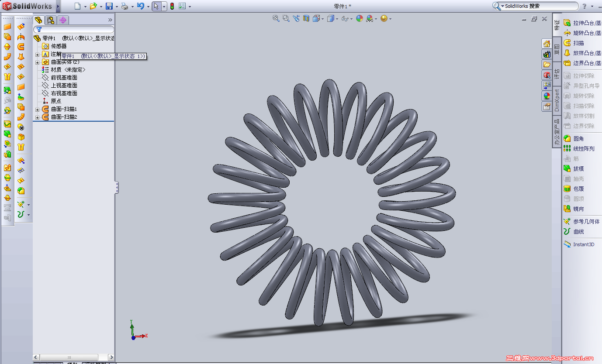Open the Custom Properties task pane icon

point(547,106)
